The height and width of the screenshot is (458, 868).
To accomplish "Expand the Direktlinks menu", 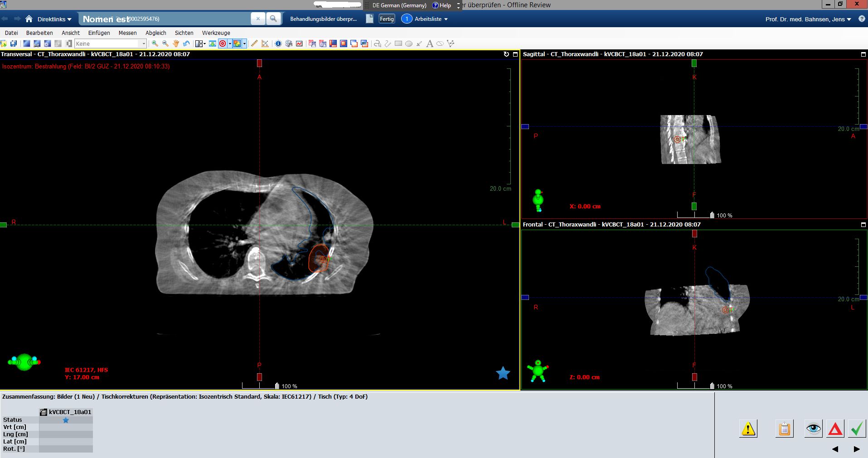I will (x=53, y=19).
